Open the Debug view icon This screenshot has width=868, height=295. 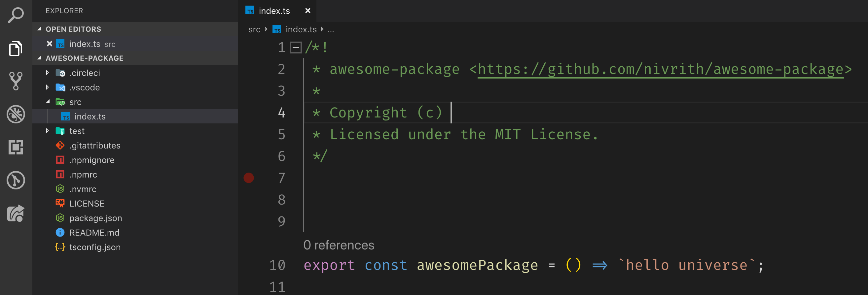click(x=16, y=114)
